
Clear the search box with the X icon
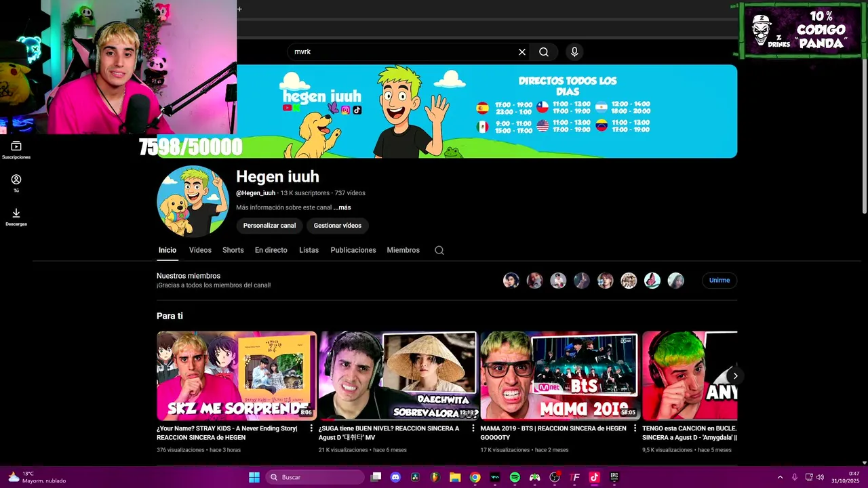coord(522,52)
